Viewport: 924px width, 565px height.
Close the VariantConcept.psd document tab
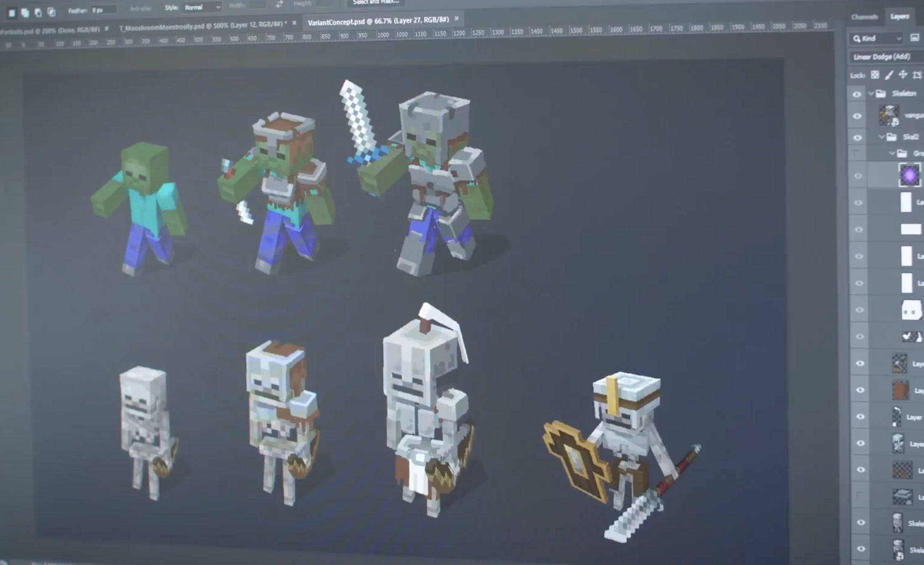pyautogui.click(x=456, y=19)
